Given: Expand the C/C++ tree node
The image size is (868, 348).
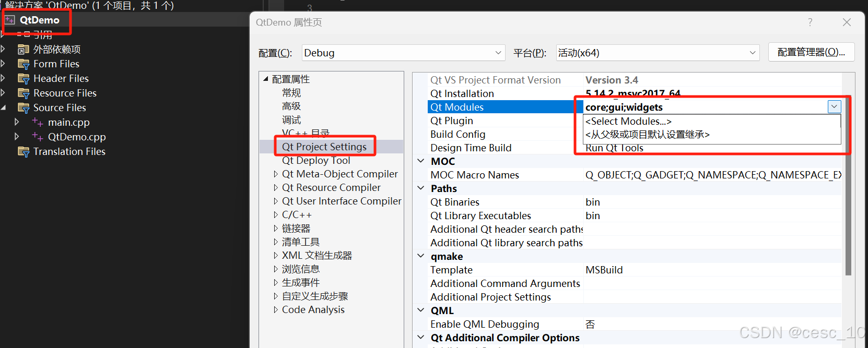Looking at the screenshot, I should coord(276,215).
